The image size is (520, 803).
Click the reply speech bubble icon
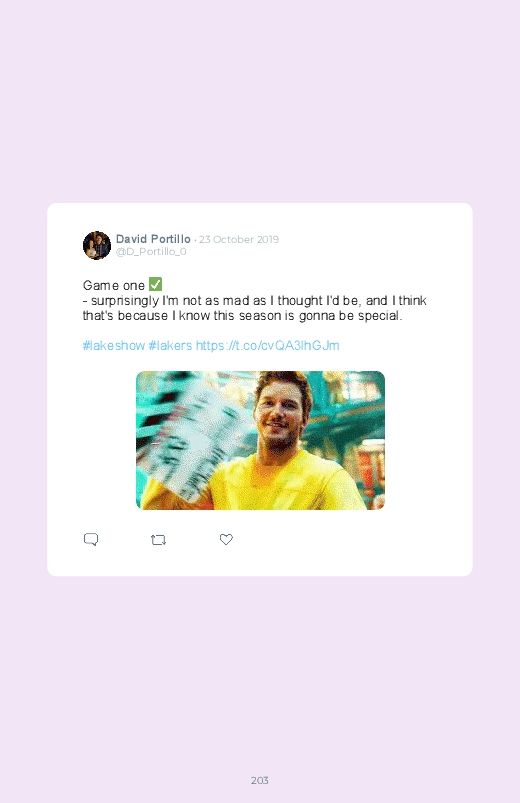tap(91, 539)
